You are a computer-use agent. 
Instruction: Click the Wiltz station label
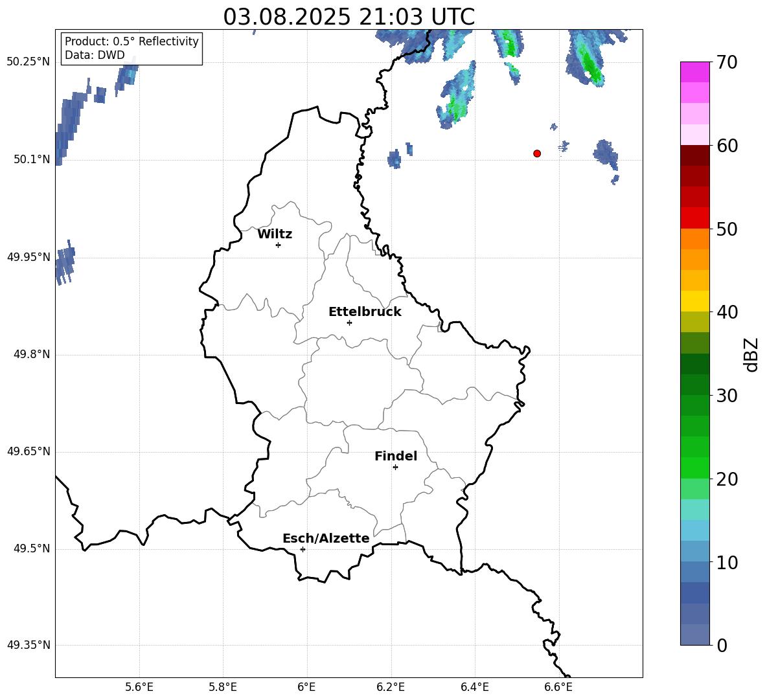(x=275, y=234)
